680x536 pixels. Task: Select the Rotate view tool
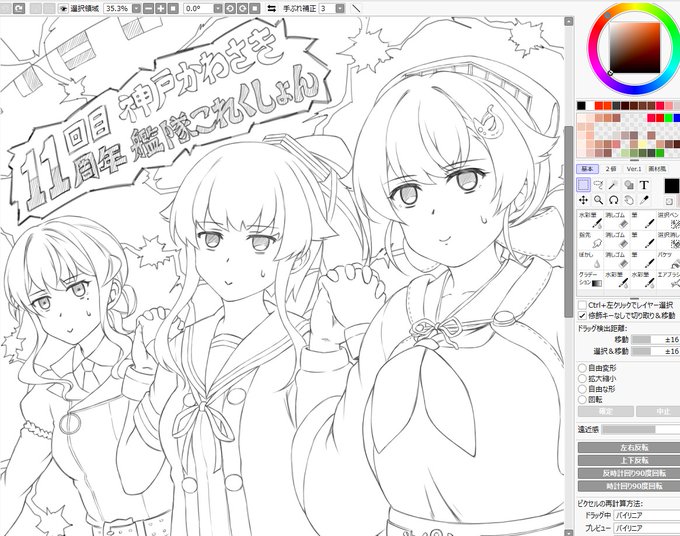[613, 200]
